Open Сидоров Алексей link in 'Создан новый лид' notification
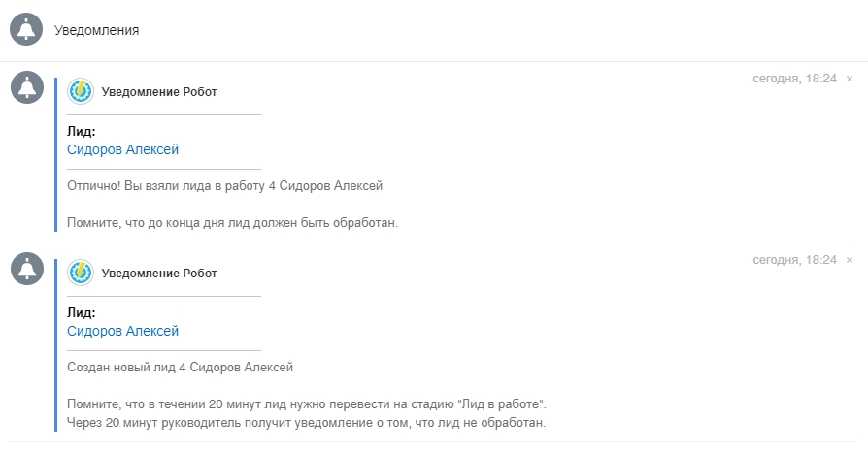This screenshot has width=868, height=451. (x=122, y=331)
